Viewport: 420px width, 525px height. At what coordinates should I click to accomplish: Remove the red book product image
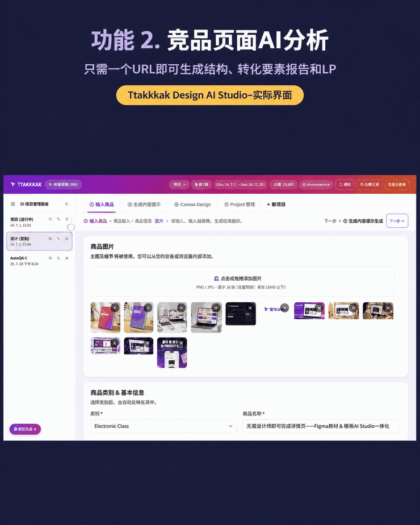coord(115,308)
